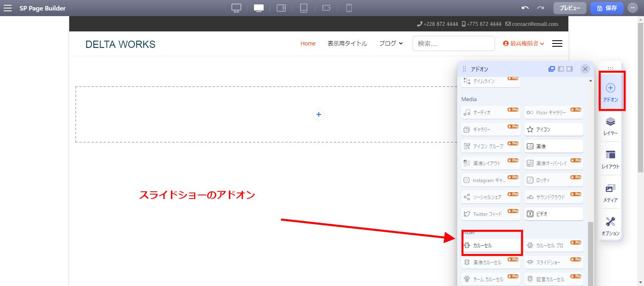Click the 保存 (Save) button
This screenshot has width=644, height=286.
coord(607,8)
